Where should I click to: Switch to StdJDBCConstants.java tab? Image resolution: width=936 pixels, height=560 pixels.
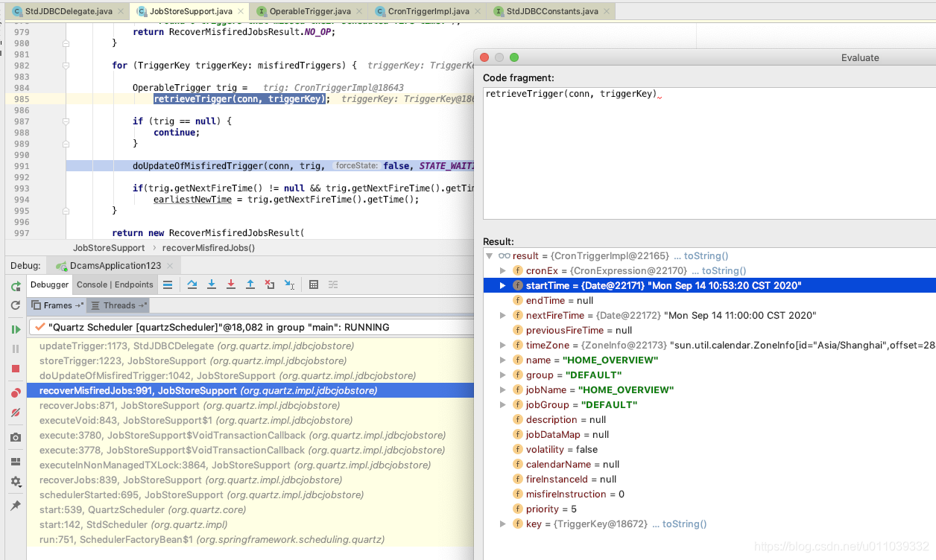[x=551, y=11]
